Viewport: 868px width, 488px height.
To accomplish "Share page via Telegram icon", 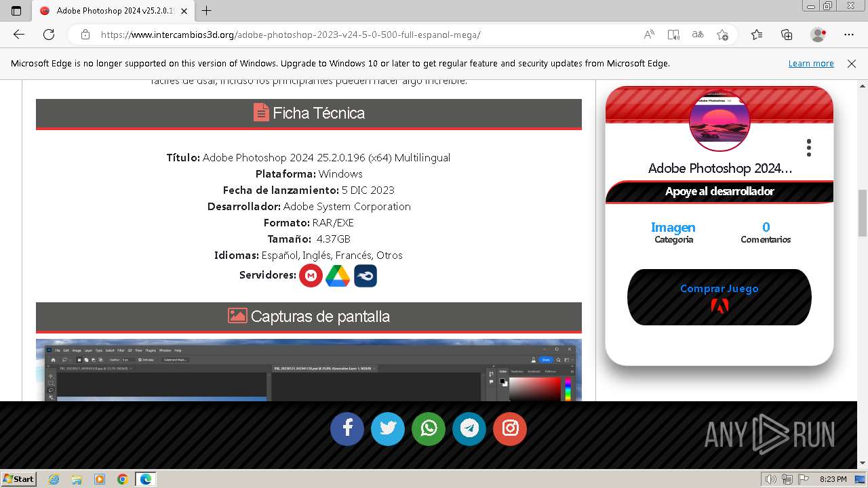I will (x=469, y=428).
